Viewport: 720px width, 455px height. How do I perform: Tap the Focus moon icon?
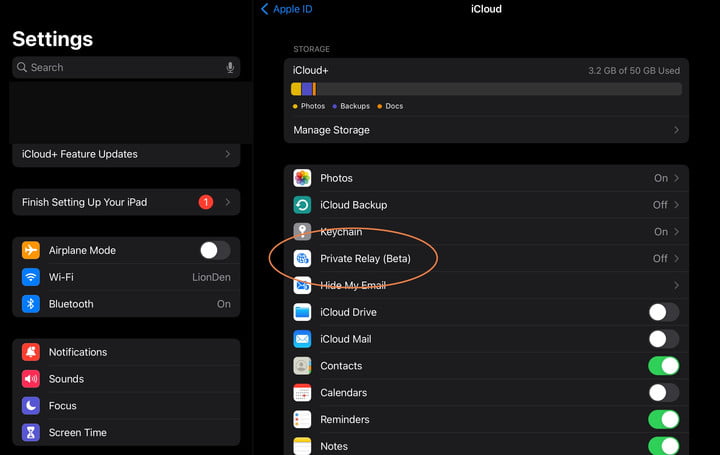point(31,405)
